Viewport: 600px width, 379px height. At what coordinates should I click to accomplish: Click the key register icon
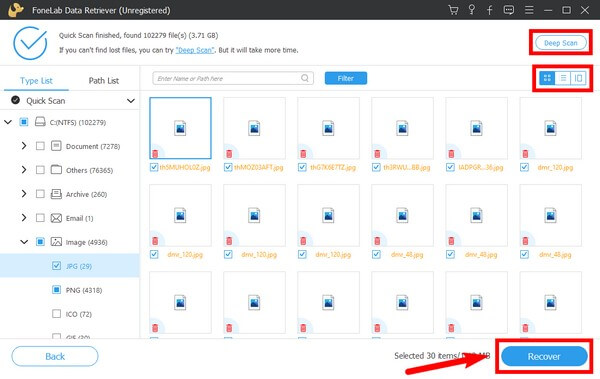472,10
